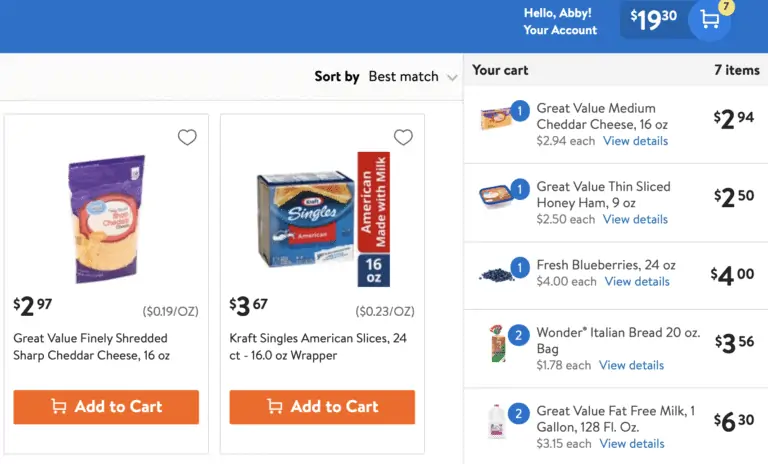This screenshot has width=768, height=464.
Task: Add Great Value Shredded Cheddar to cart
Action: (106, 407)
